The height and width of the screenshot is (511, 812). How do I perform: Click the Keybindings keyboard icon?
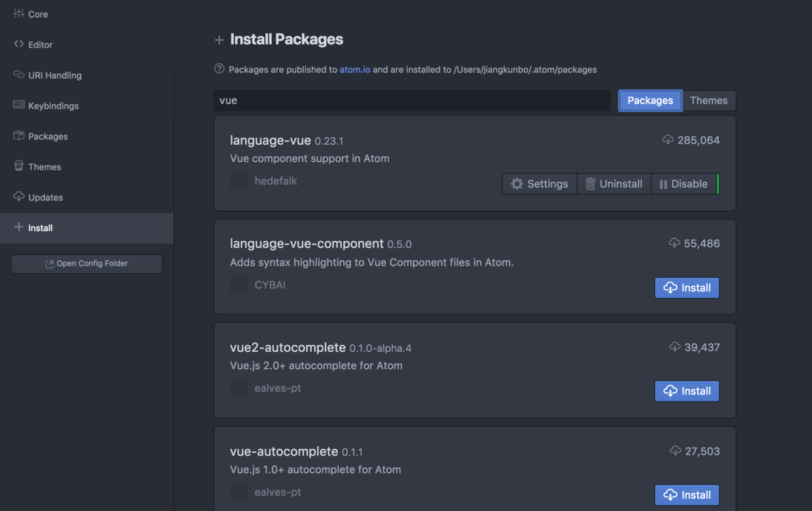pyautogui.click(x=18, y=105)
